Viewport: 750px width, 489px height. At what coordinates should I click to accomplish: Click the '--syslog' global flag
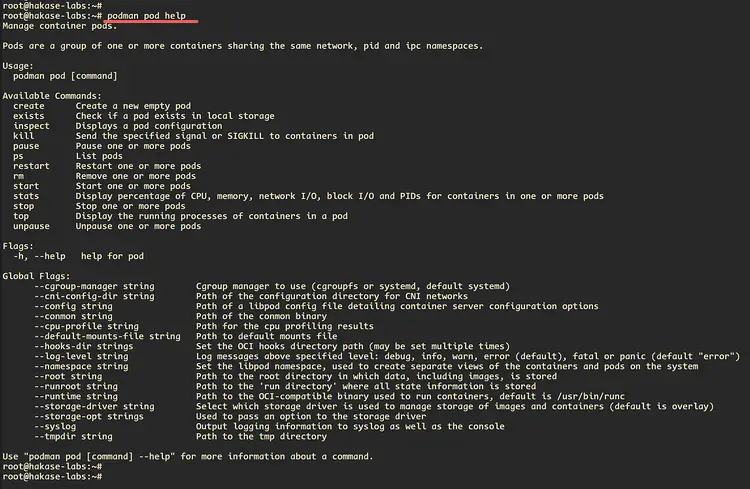(x=55, y=426)
